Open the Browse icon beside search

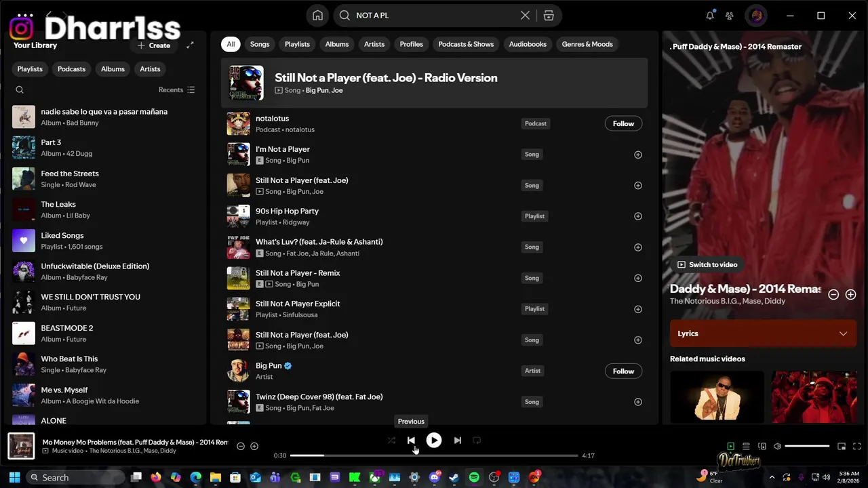pyautogui.click(x=549, y=16)
